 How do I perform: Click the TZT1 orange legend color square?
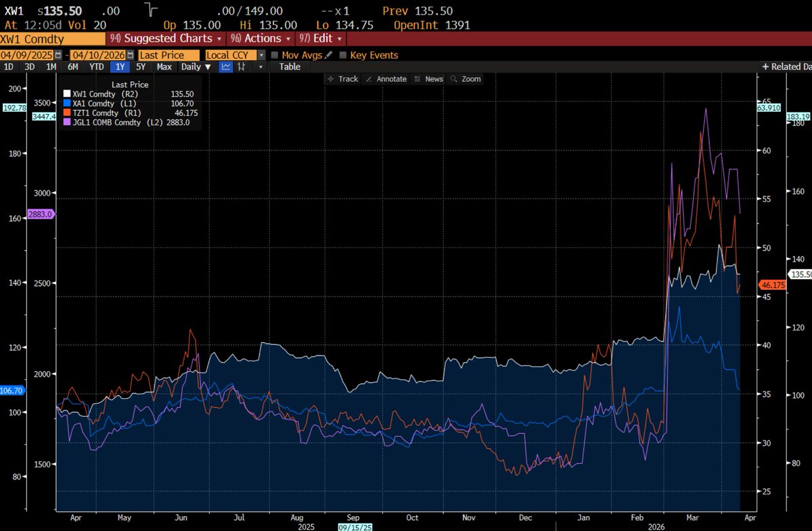(66, 112)
